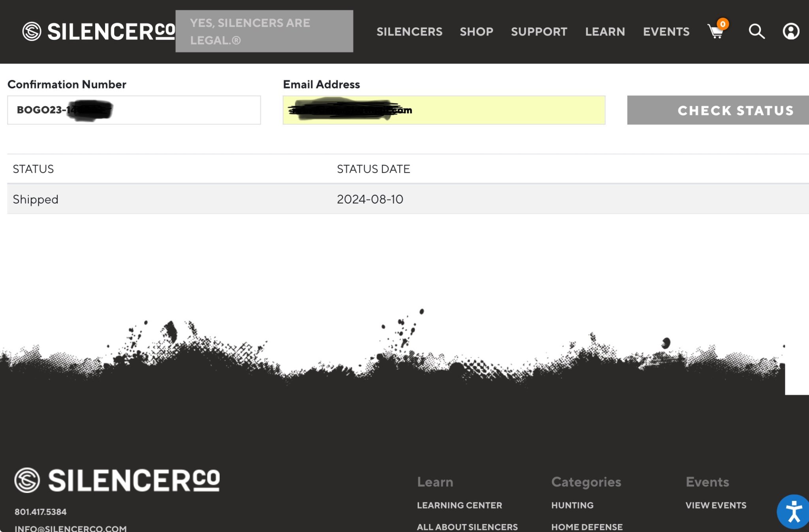
Task: Open the user account icon
Action: click(791, 31)
